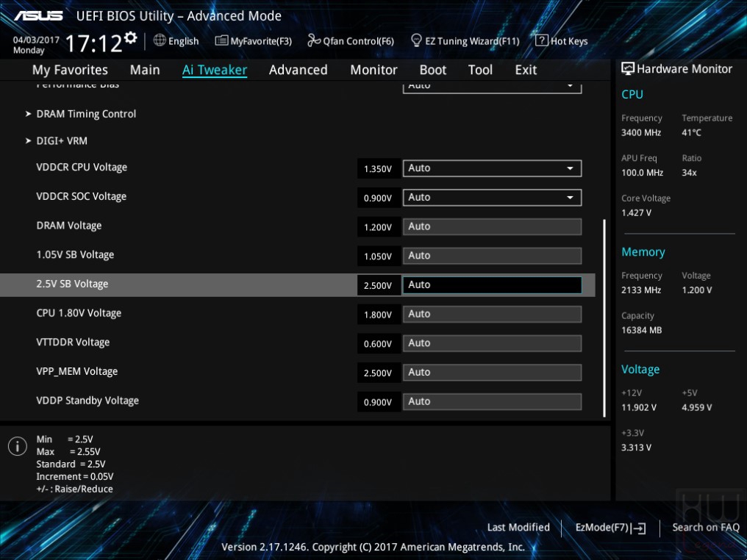Image resolution: width=747 pixels, height=560 pixels.
Task: Click the 04/03/2017 date
Action: 36,40
